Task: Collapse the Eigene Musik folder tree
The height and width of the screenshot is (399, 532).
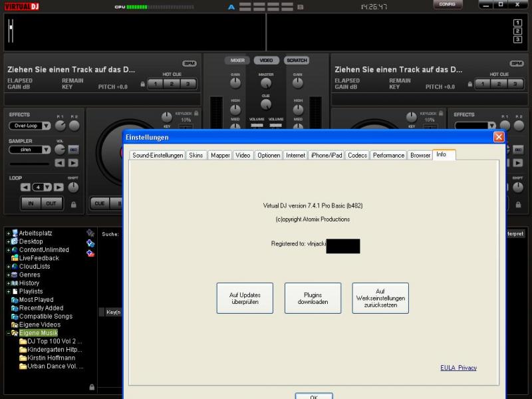Action: [8, 333]
